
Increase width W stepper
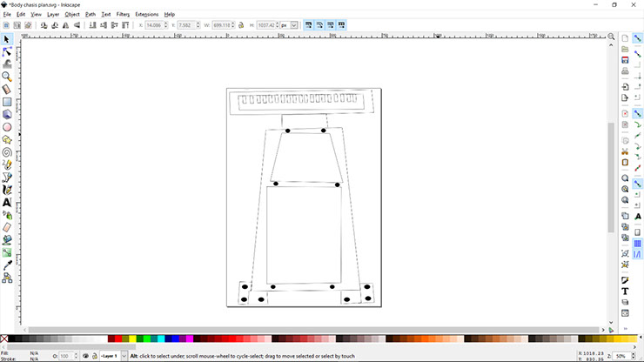pyautogui.click(x=233, y=23)
